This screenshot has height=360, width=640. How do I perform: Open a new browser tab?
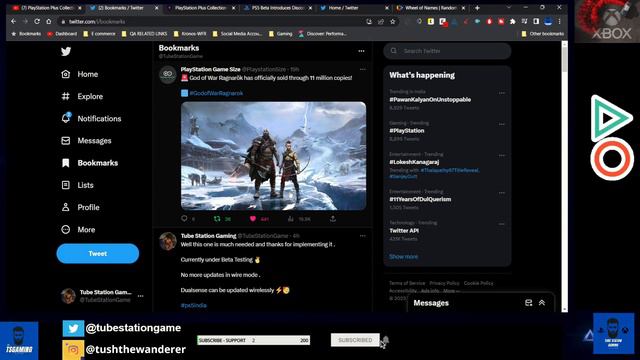(x=477, y=8)
